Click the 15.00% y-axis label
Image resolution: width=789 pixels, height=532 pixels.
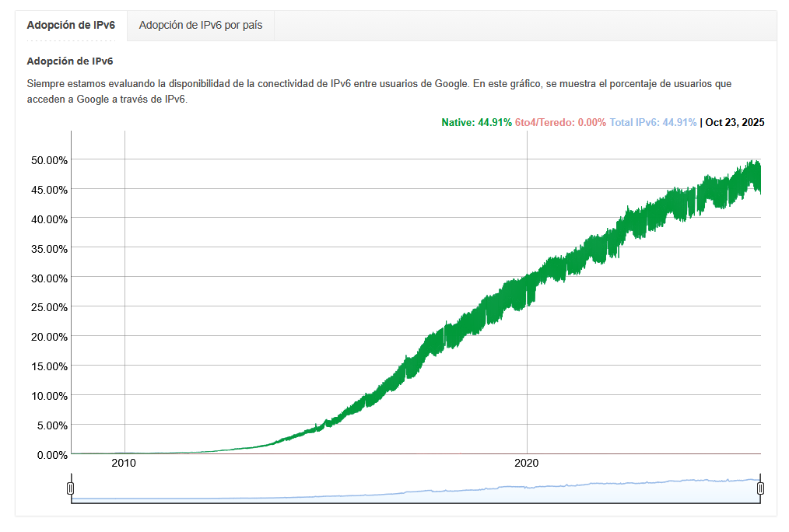pyautogui.click(x=49, y=366)
